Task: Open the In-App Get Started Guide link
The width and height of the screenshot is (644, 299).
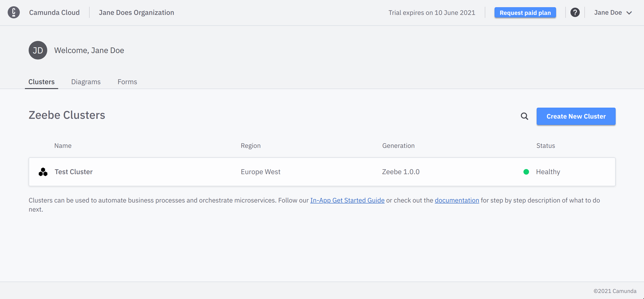Action: click(x=347, y=200)
